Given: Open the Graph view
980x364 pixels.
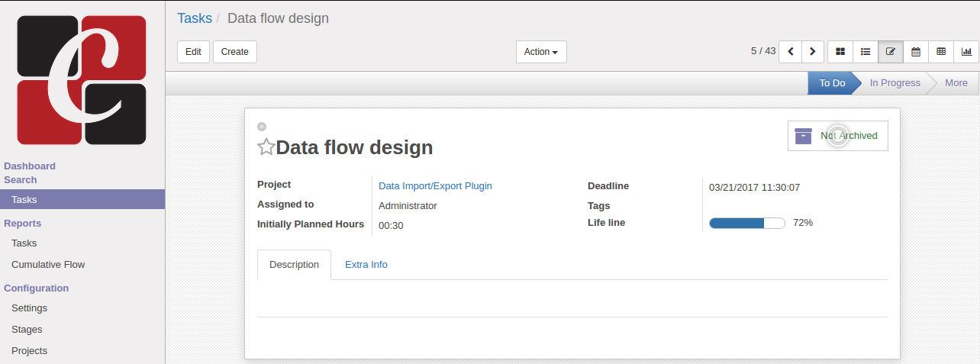Looking at the screenshot, I should coord(966,52).
